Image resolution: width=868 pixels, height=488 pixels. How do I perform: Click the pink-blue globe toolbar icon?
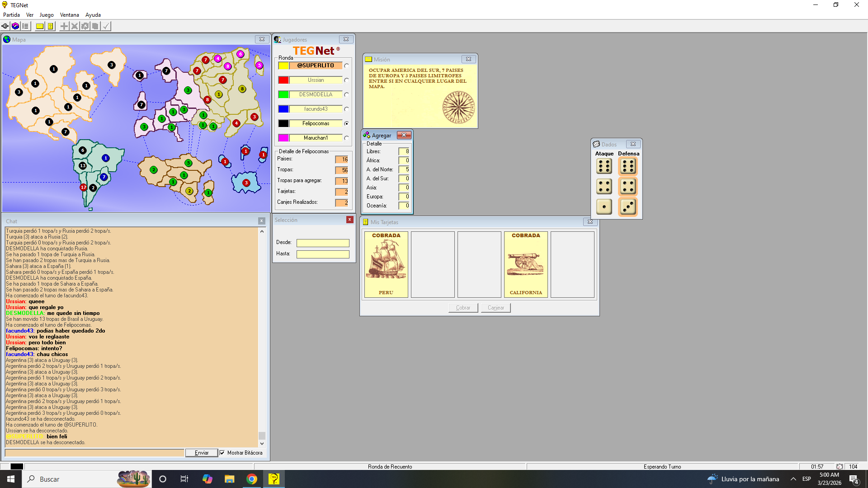pyautogui.click(x=15, y=26)
